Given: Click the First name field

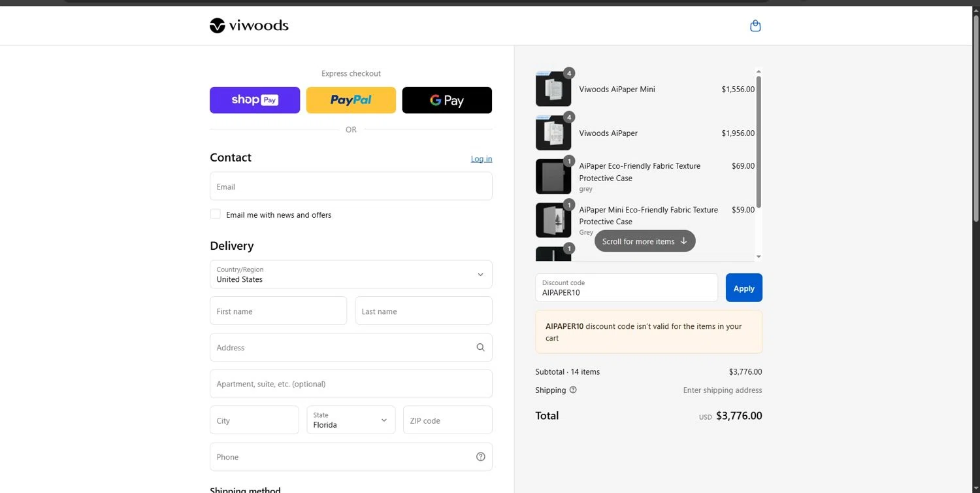Looking at the screenshot, I should tap(278, 311).
